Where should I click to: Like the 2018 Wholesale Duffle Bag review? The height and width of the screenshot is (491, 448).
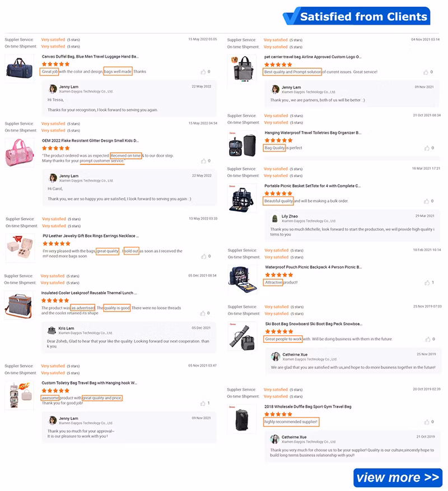point(427,422)
